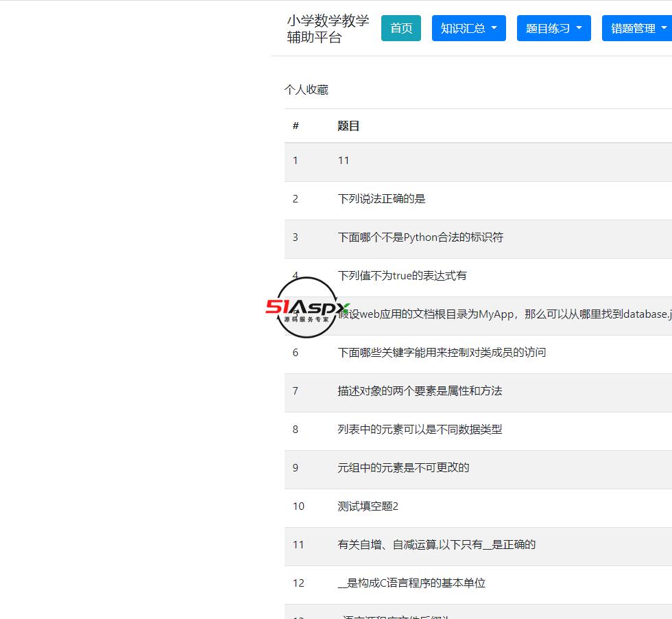Open the 错题管理 dropdown menu
Image resolution: width=672 pixels, height=619 pixels.
point(637,28)
